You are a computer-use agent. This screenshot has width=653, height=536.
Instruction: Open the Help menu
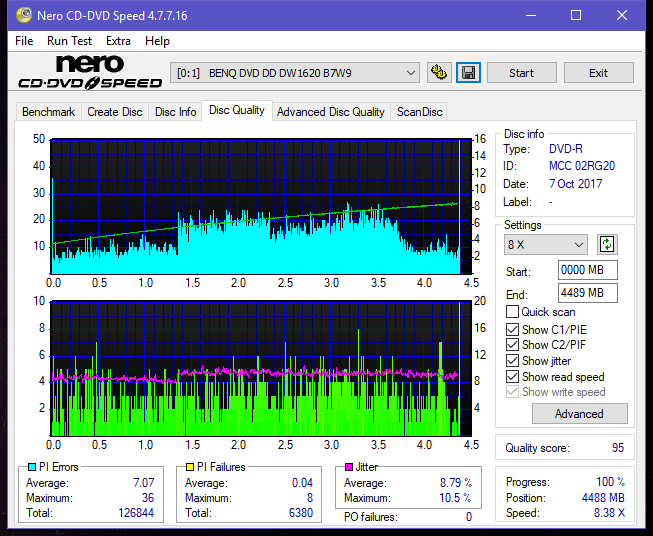click(157, 41)
